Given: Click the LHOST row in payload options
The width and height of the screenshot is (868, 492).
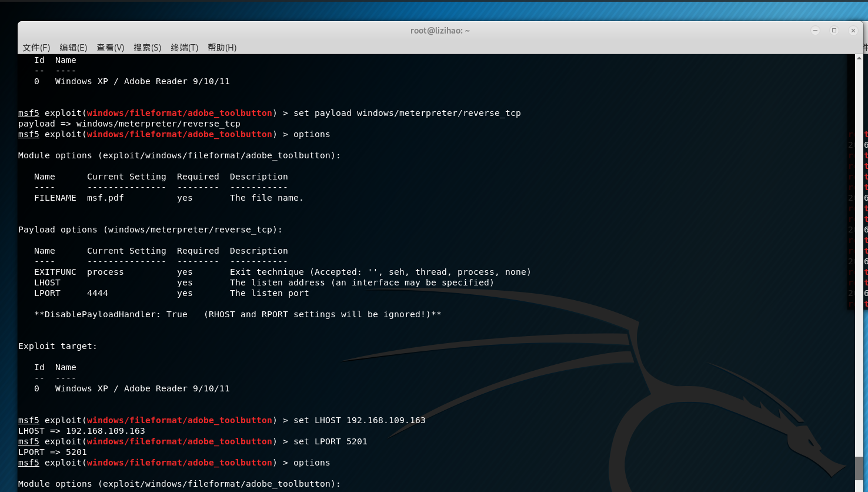Looking at the screenshot, I should coord(264,282).
